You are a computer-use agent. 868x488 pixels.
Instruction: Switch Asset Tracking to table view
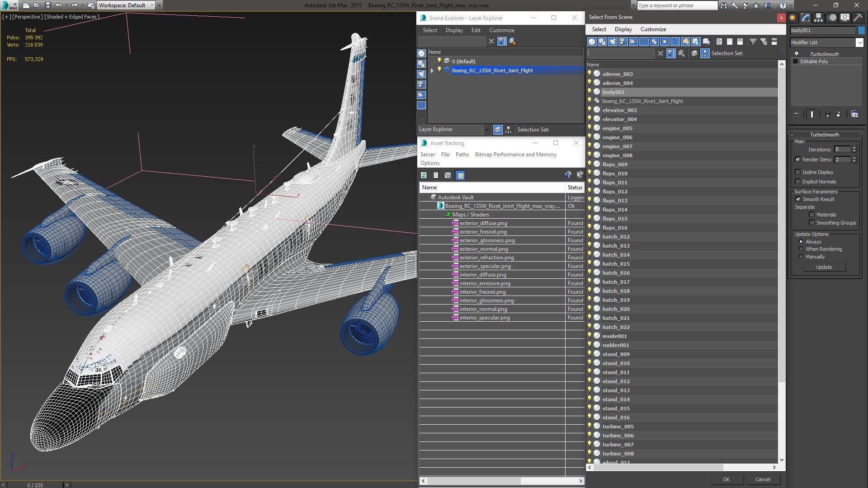point(460,175)
